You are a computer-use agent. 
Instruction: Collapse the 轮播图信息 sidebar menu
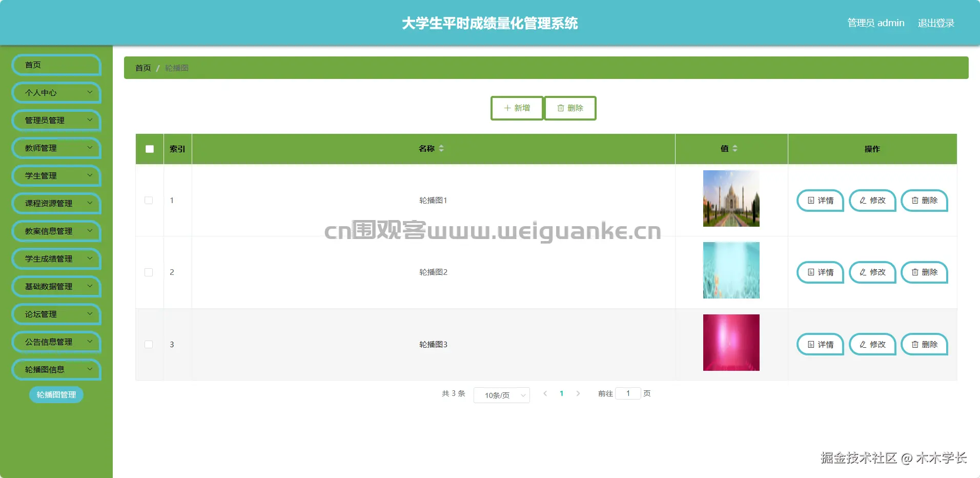56,370
